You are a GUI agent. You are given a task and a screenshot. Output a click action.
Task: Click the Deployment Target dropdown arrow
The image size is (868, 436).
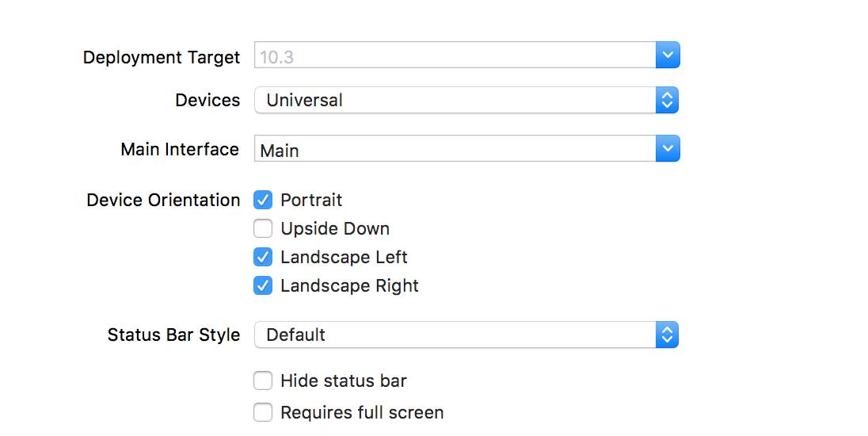tap(668, 55)
